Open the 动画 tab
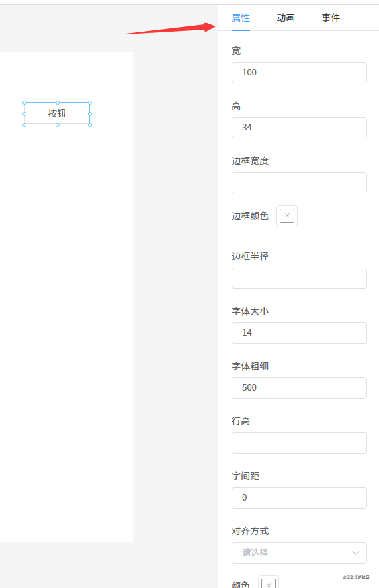Viewport: 379px width, 588px height. tap(286, 18)
